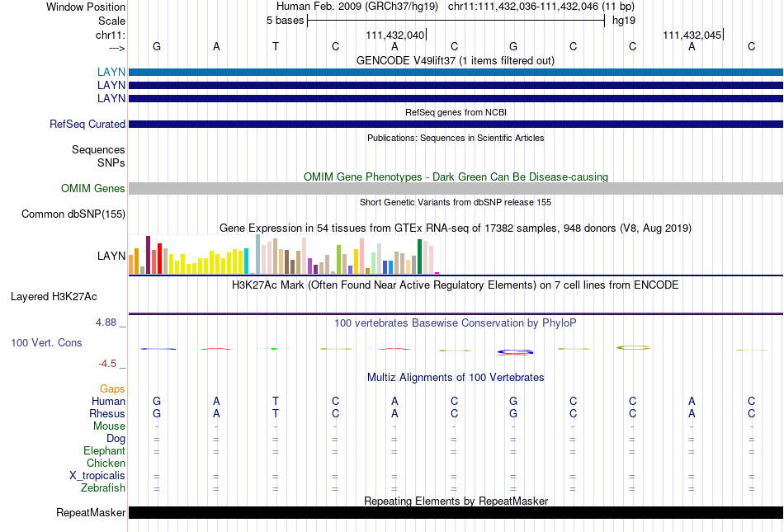Open the Common dbSNP(155) track label
This screenshot has height=532, width=784.
click(x=73, y=214)
